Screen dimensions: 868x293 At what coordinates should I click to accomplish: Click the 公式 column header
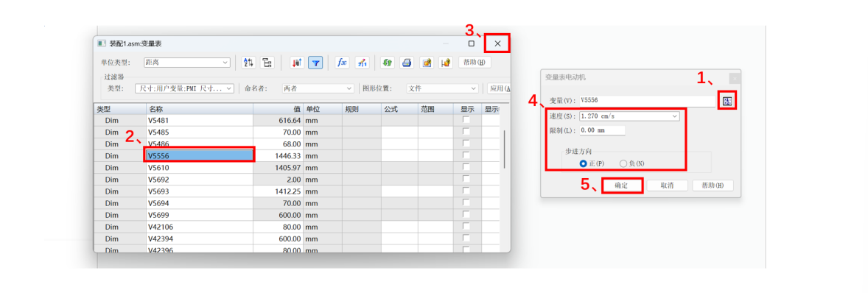[399, 109]
